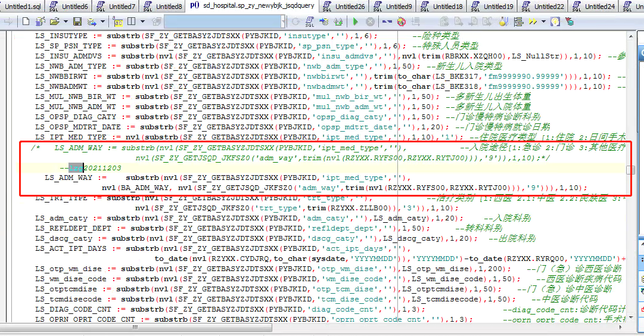Click the vertical scrollbar down arrow
644x336 pixels.
pyautogui.click(x=631, y=318)
